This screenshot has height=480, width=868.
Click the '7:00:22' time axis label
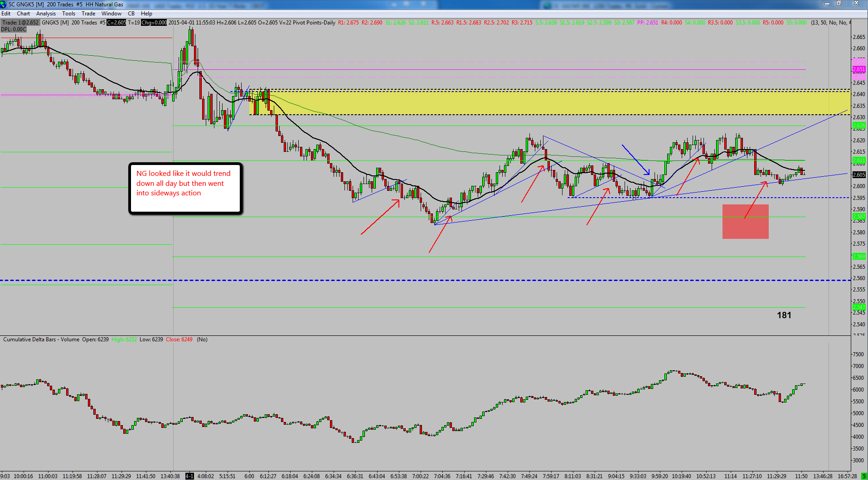pos(420,476)
